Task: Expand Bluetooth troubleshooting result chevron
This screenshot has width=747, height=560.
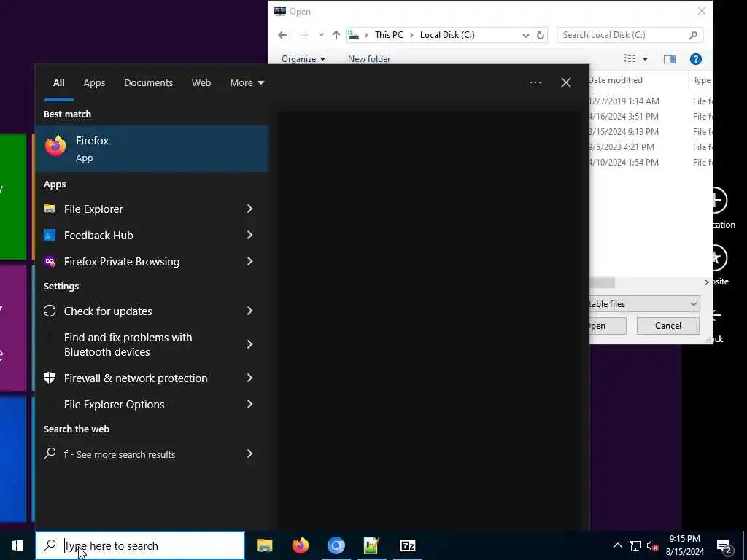Action: 249,344
